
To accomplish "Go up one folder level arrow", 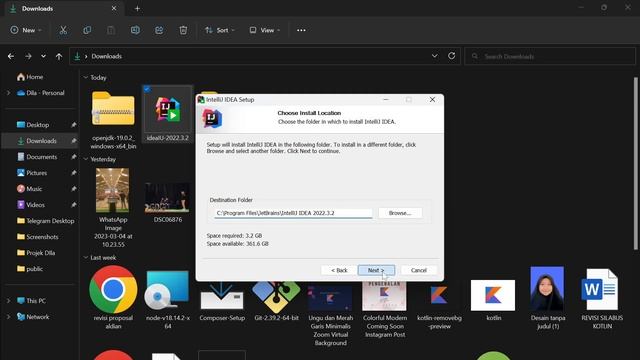I will 59,56.
